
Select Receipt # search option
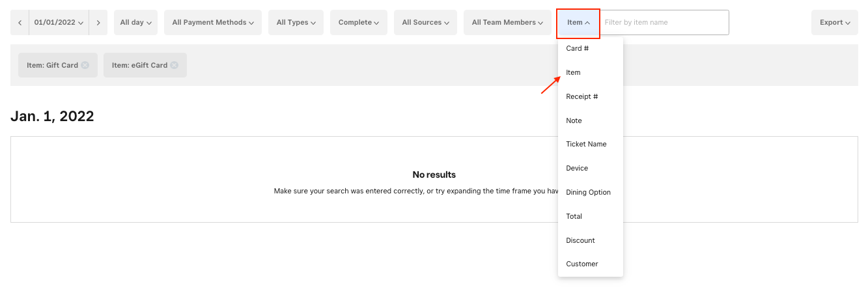(581, 96)
